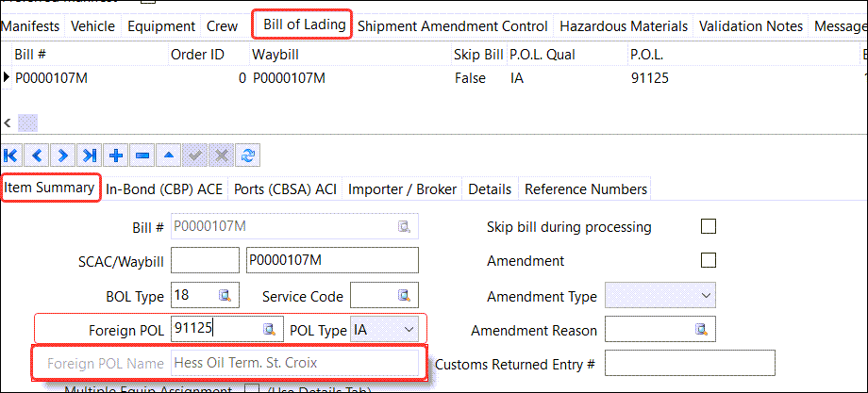Image resolution: width=868 pixels, height=393 pixels.
Task: Switch to Hazardous Materials tab
Action: 624,26
